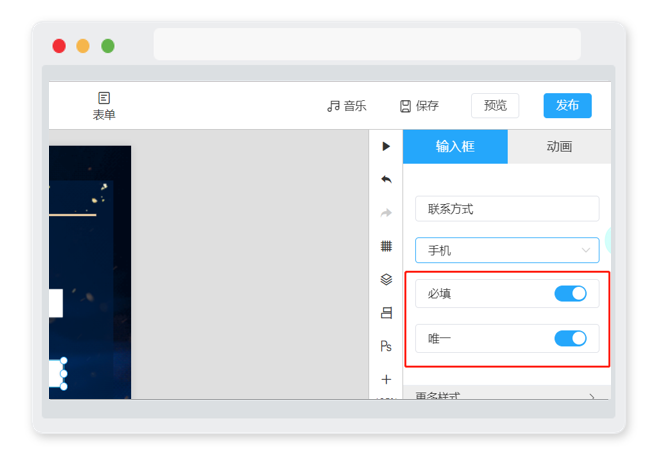Open the 音乐 music settings
The height and width of the screenshot is (460, 660).
(x=346, y=106)
